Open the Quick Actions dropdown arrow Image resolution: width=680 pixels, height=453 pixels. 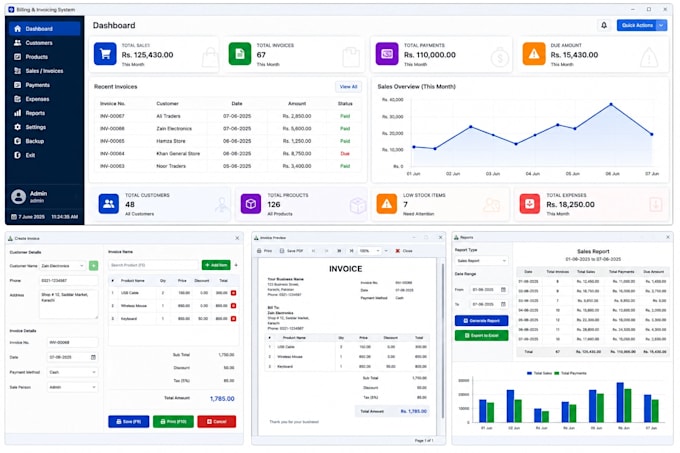tap(661, 26)
